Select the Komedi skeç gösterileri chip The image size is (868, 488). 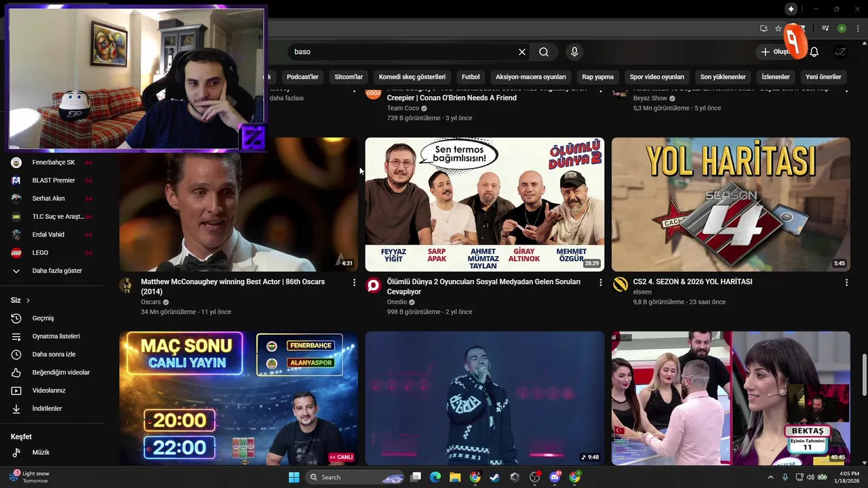pos(412,77)
